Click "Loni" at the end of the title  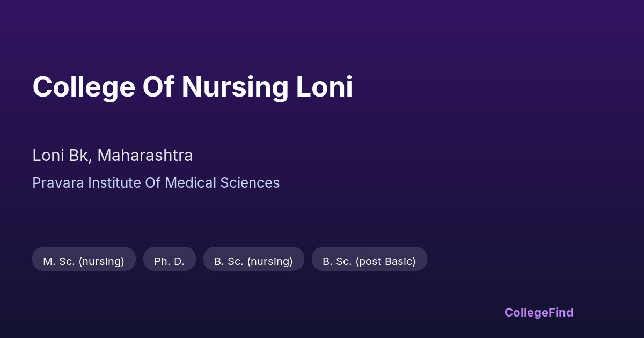(x=324, y=87)
